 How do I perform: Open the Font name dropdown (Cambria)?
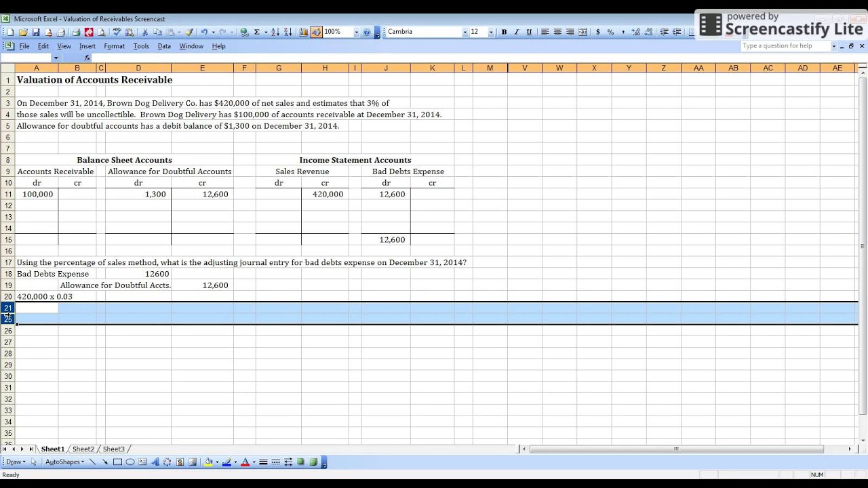[465, 32]
